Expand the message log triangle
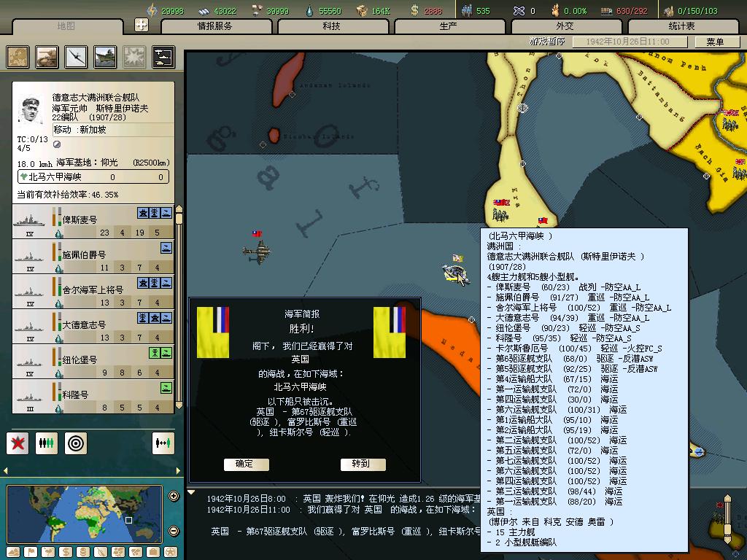The width and height of the screenshot is (747, 560). [x=191, y=492]
